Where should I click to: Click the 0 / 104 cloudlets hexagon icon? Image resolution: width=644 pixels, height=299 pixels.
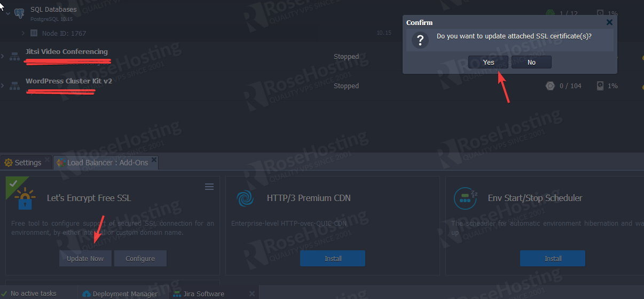click(550, 86)
